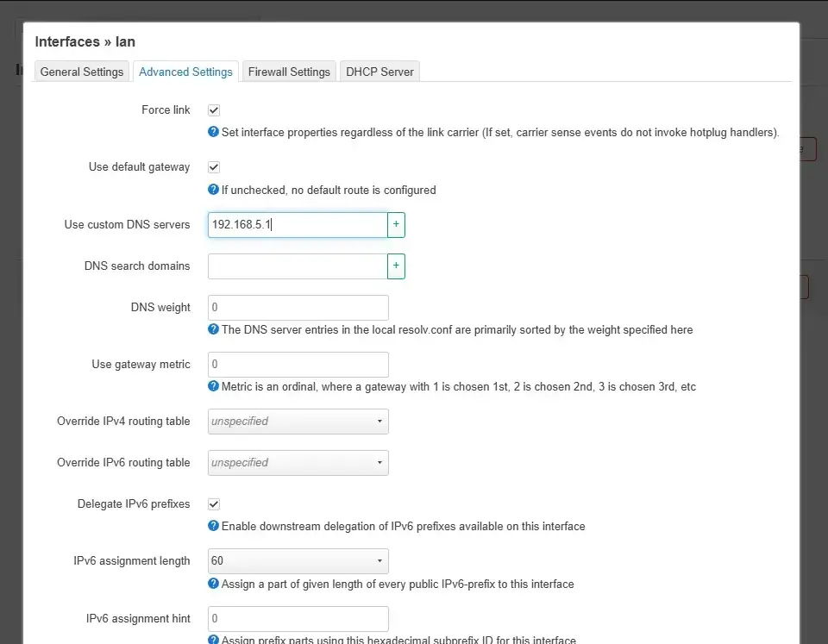Click help icon for DNS weight hint
828x644 pixels.
point(213,329)
